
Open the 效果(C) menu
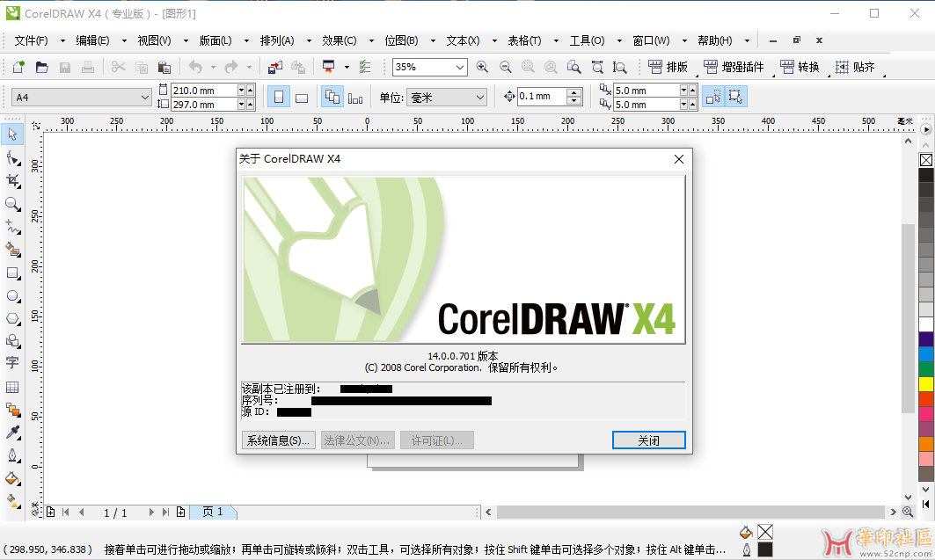(340, 40)
